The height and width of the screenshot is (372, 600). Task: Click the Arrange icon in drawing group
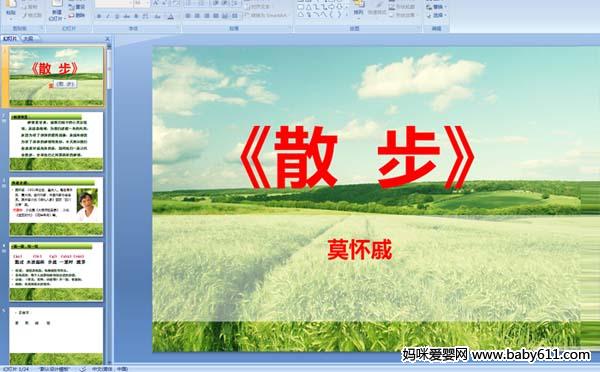tap(358, 8)
